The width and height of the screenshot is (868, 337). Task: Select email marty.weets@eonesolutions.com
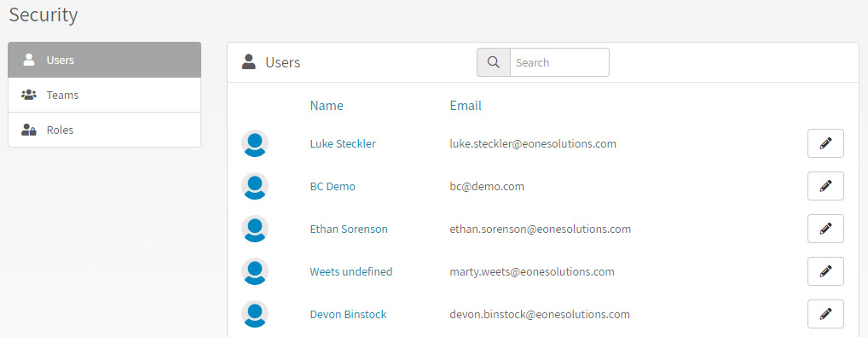[x=532, y=271]
